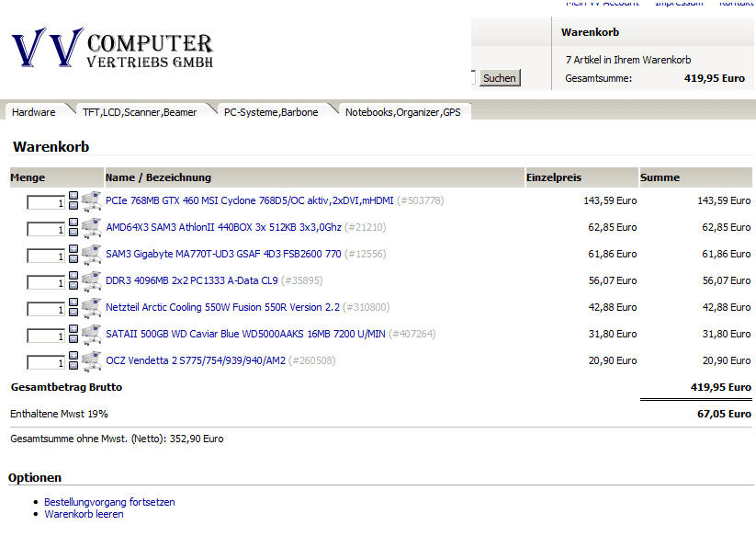Click cart icon beside OCZ Vendetta 2
Viewport: 756px width, 559px height.
coord(92,361)
